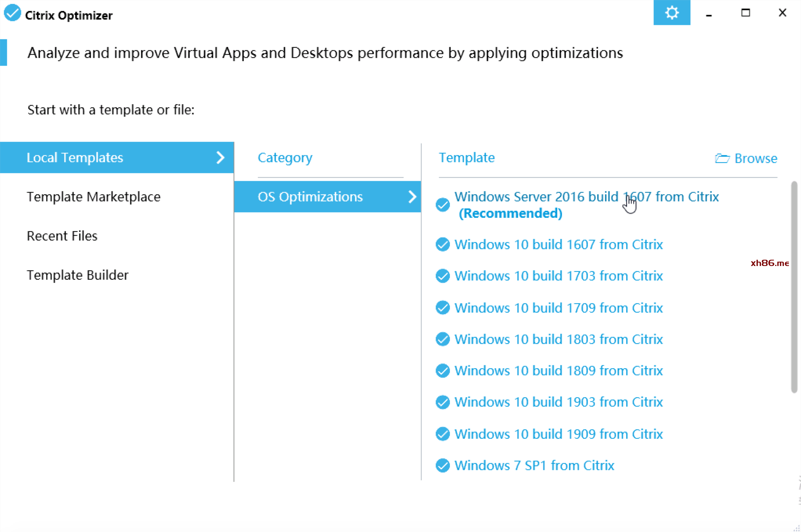Open settings via the gear icon

672,13
